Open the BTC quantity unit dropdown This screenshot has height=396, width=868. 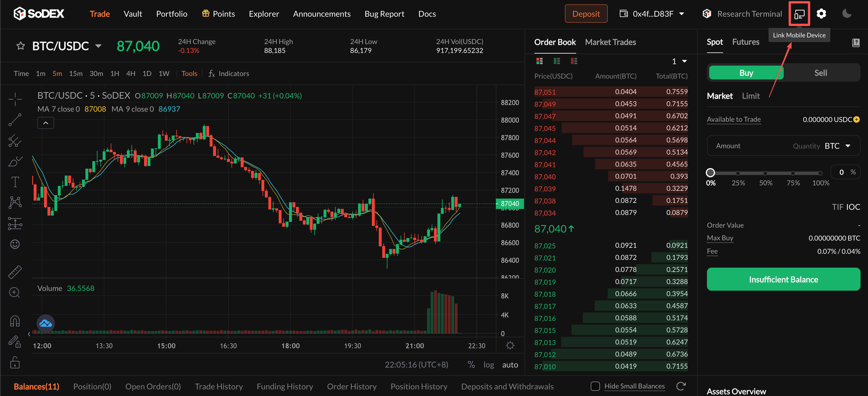837,146
